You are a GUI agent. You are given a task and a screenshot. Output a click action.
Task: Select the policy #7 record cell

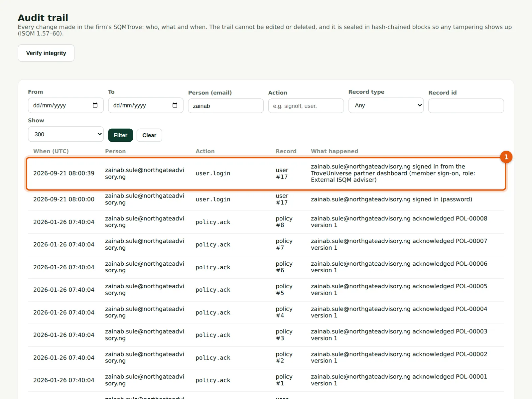pyautogui.click(x=284, y=244)
